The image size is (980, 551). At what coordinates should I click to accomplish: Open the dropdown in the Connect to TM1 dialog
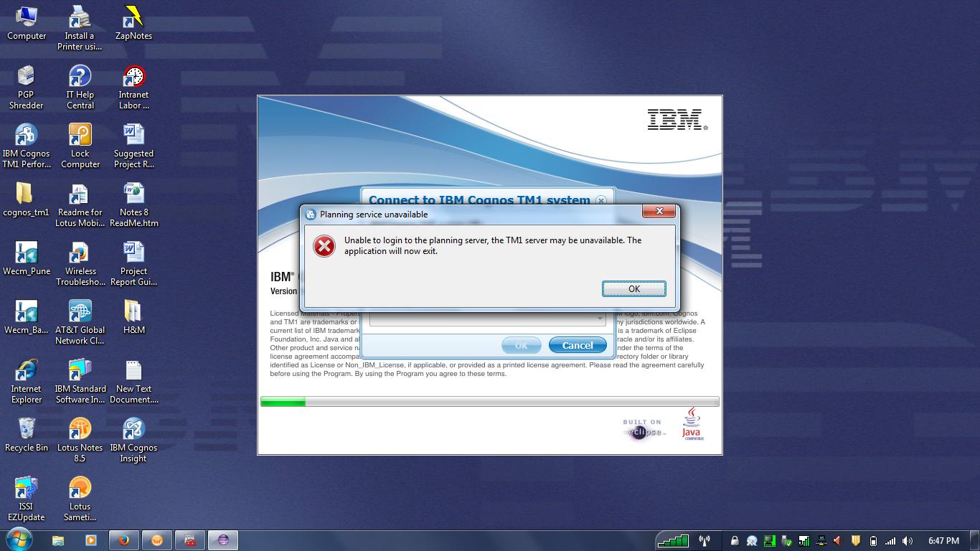(x=600, y=319)
